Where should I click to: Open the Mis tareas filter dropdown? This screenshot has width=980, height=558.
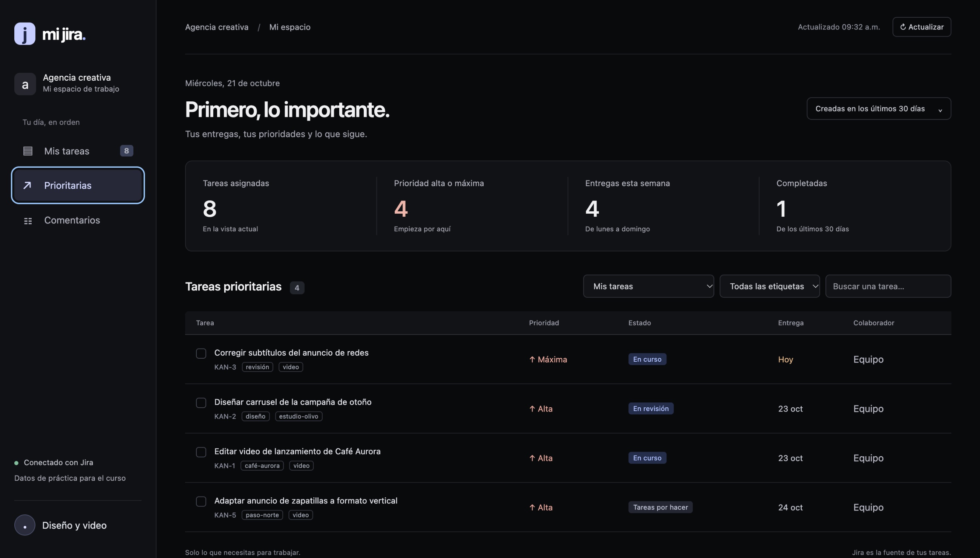coord(648,286)
